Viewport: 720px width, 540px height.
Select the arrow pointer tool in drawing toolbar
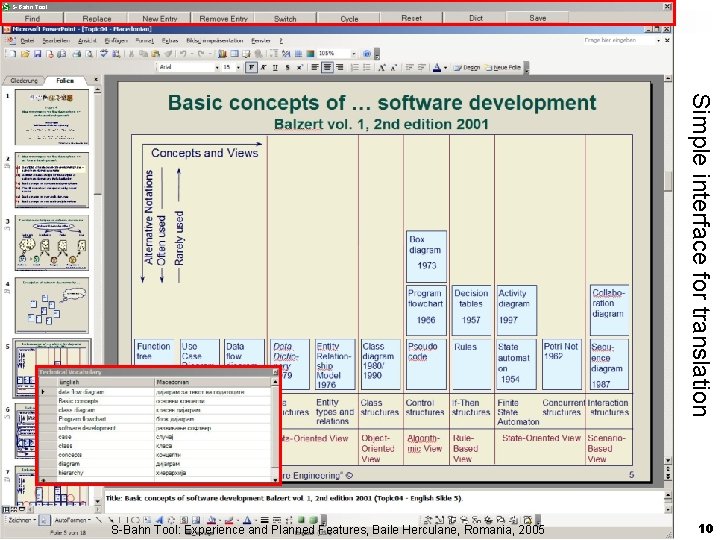pos(44,520)
